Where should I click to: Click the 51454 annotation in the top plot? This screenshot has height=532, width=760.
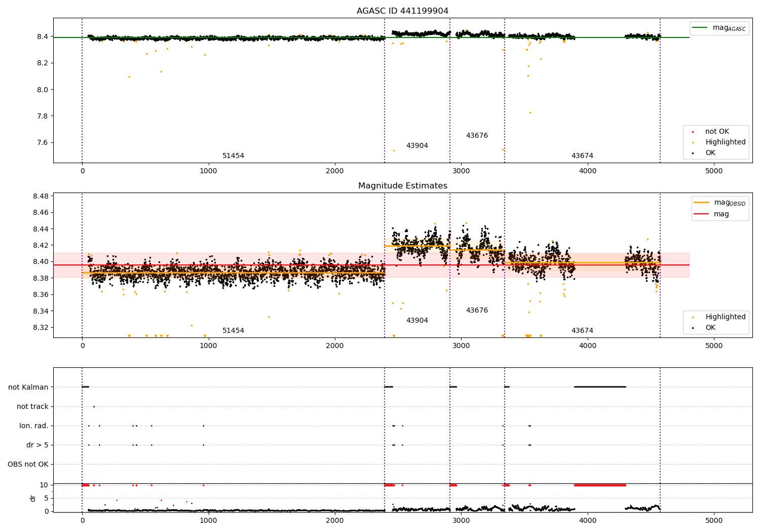233,156
